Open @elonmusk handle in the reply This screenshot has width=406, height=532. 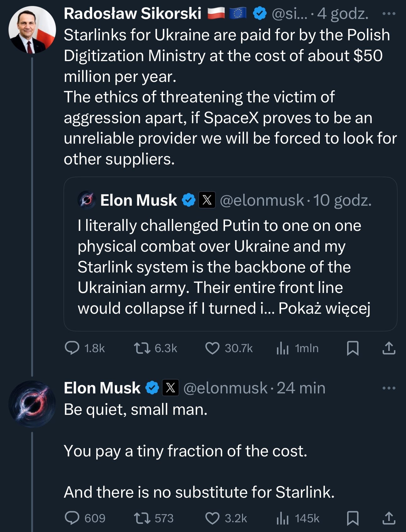pyautogui.click(x=225, y=388)
